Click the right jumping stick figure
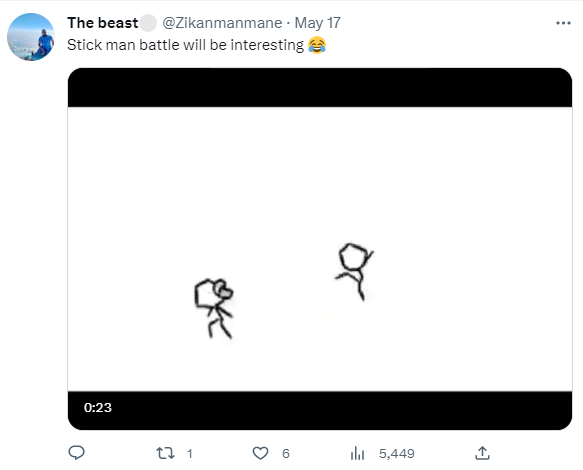This screenshot has height=470, width=583. (x=354, y=271)
